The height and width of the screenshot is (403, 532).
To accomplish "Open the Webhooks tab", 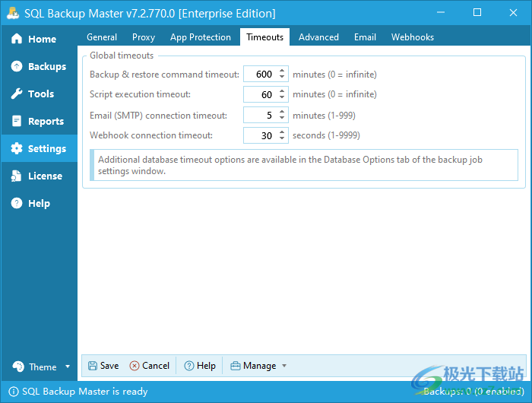I will [x=413, y=37].
